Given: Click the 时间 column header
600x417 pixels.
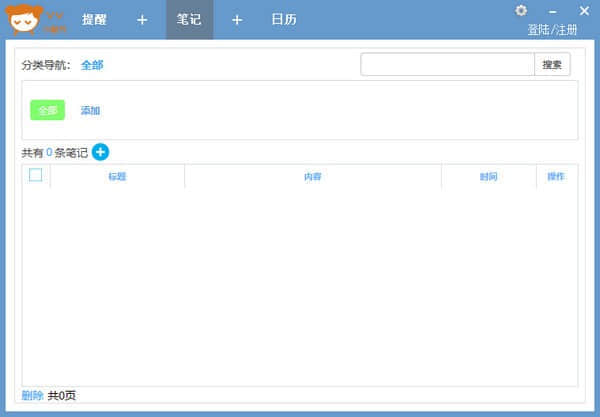Looking at the screenshot, I should (x=489, y=176).
